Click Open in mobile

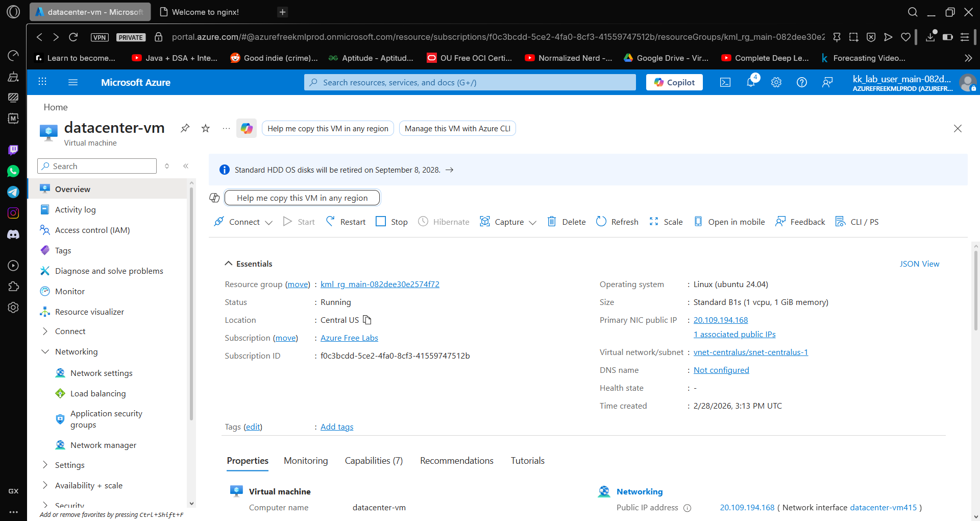coord(729,222)
